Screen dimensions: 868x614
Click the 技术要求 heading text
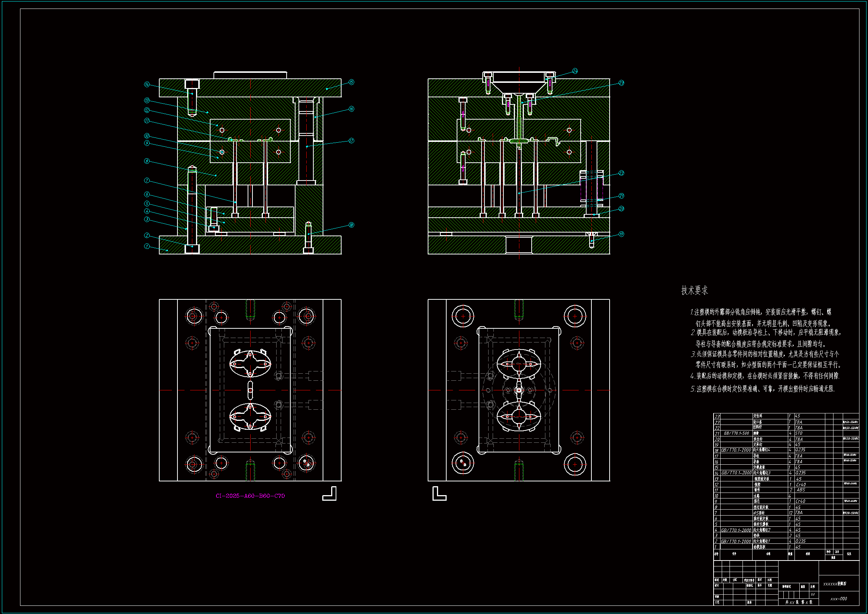(x=694, y=290)
